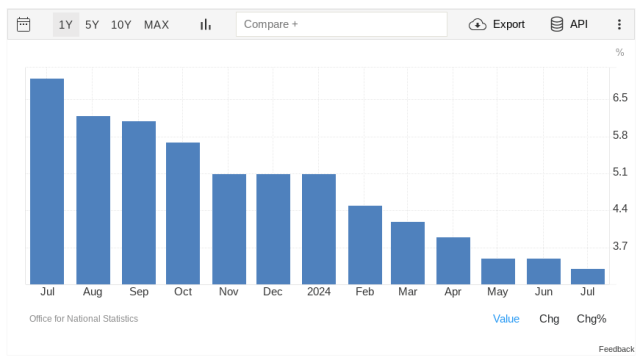Open the three-dot more options menu
Image resolution: width=640 pixels, height=360 pixels.
[619, 24]
